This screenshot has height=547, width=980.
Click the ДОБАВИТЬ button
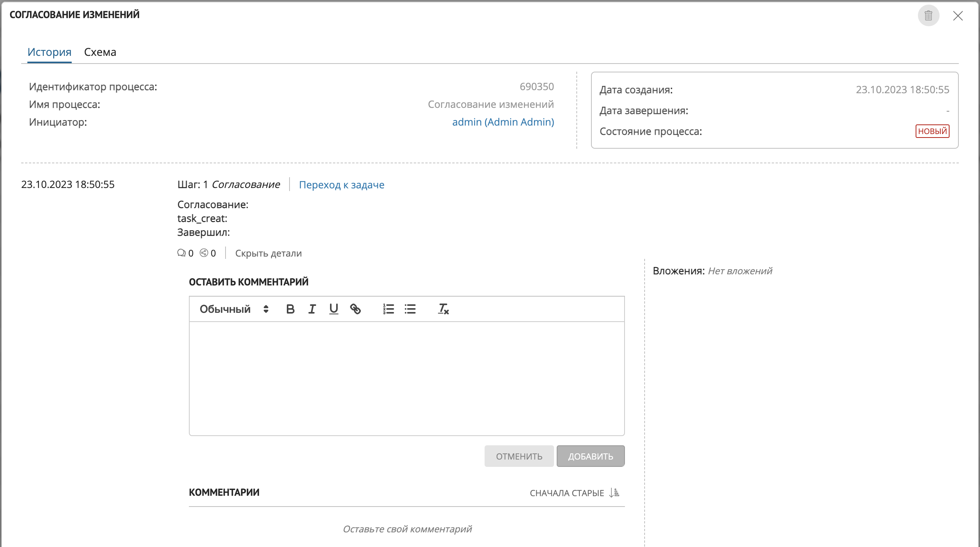coord(591,456)
